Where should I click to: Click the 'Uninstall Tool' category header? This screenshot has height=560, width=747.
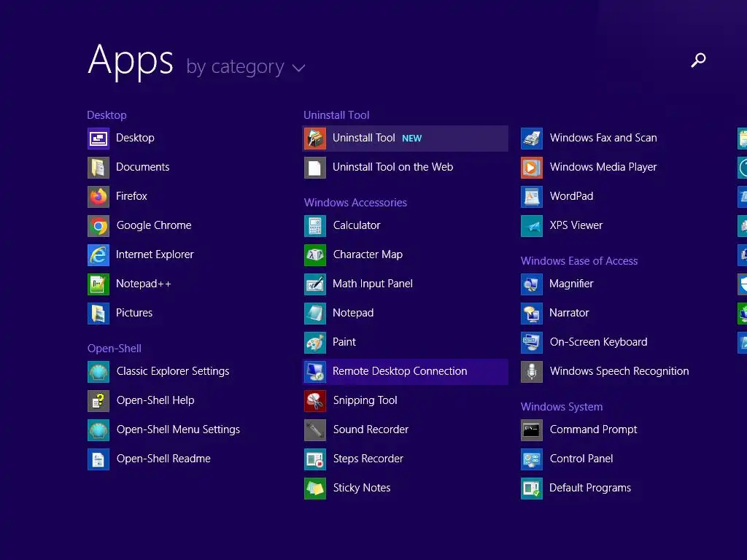point(336,115)
